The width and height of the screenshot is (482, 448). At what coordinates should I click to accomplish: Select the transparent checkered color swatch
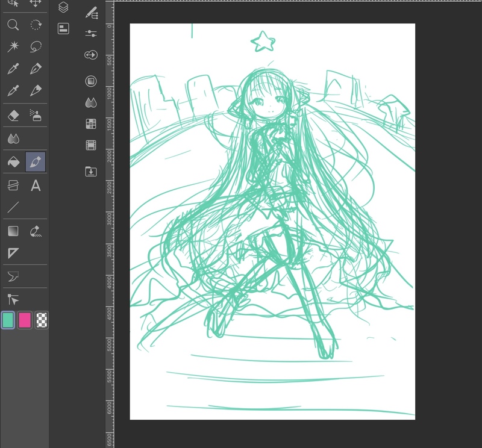42,320
